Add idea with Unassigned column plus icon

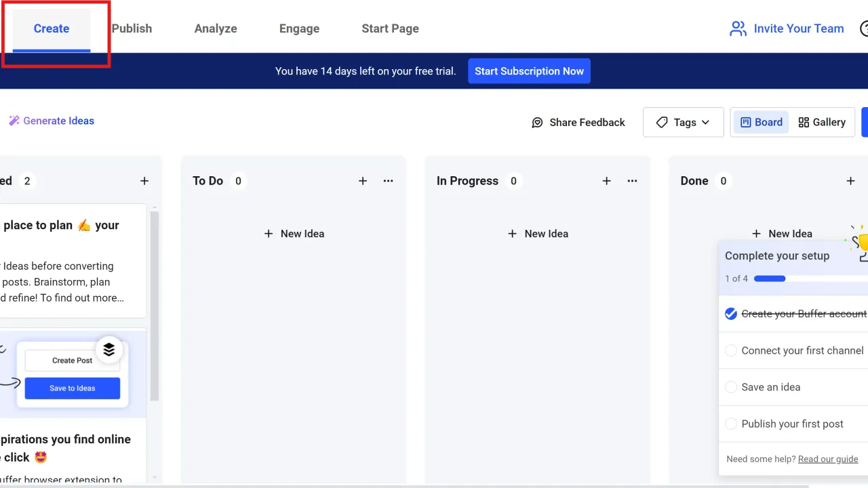144,181
